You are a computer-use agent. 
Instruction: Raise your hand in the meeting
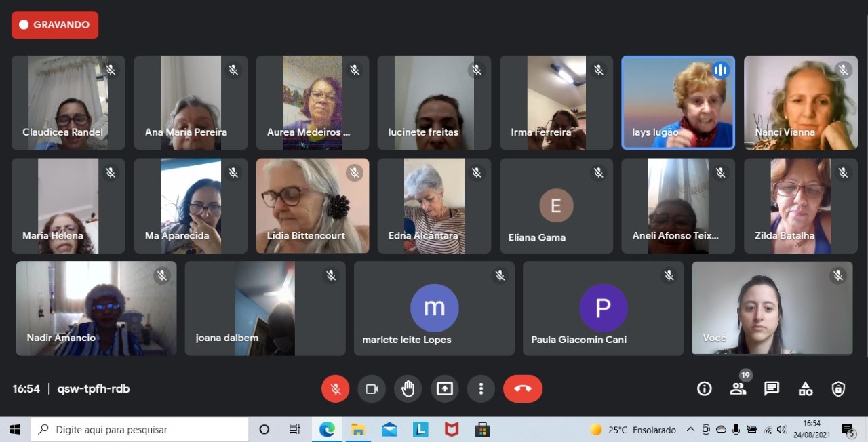click(408, 389)
